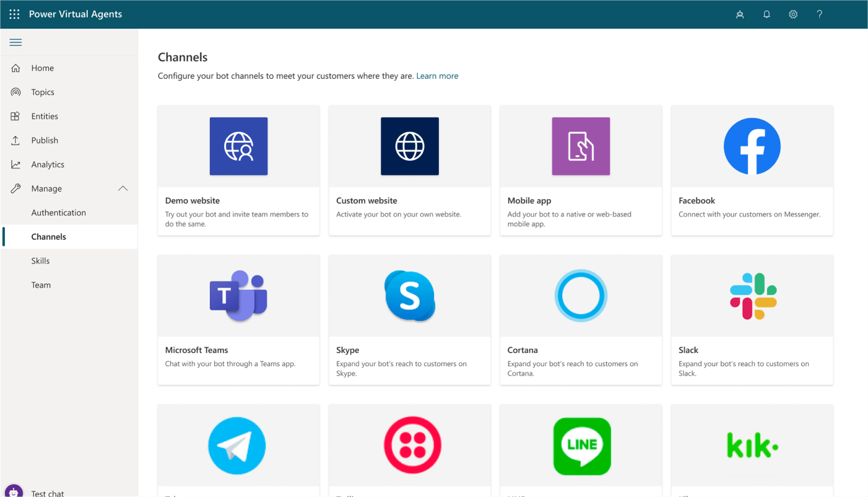This screenshot has height=497, width=868.
Task: Open the settings gear icon
Action: click(793, 14)
